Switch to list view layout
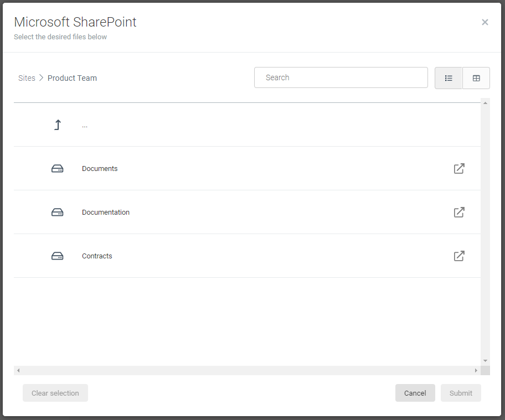Viewport: 505px width, 420px height. tap(449, 77)
